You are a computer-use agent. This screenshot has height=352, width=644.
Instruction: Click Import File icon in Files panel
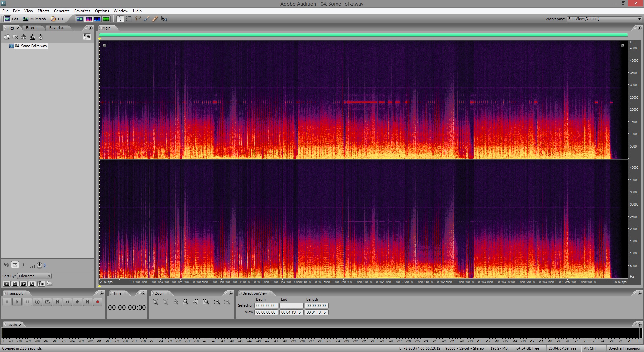coord(7,37)
